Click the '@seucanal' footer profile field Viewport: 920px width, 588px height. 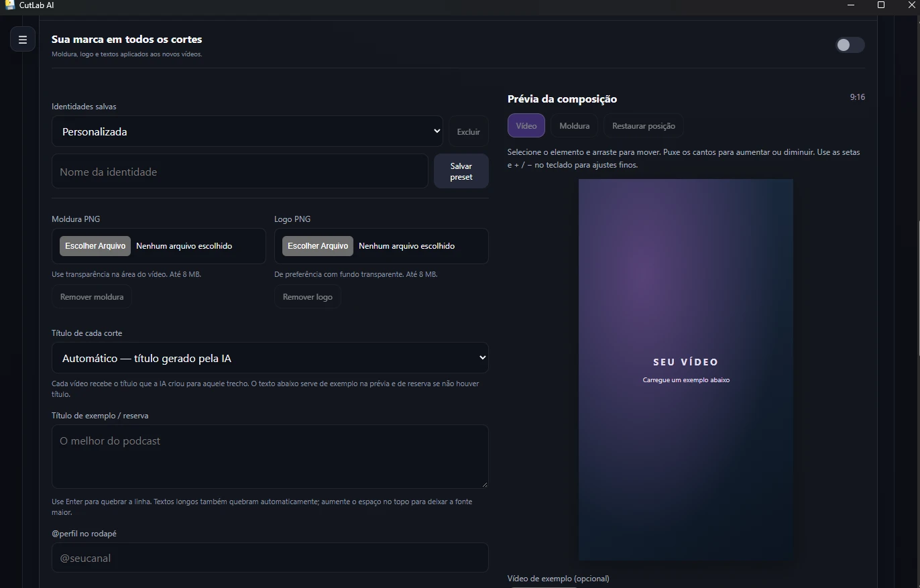tap(270, 558)
